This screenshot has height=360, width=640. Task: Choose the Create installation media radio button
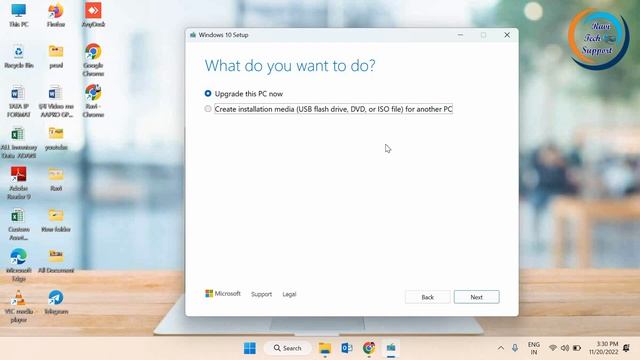(208, 109)
